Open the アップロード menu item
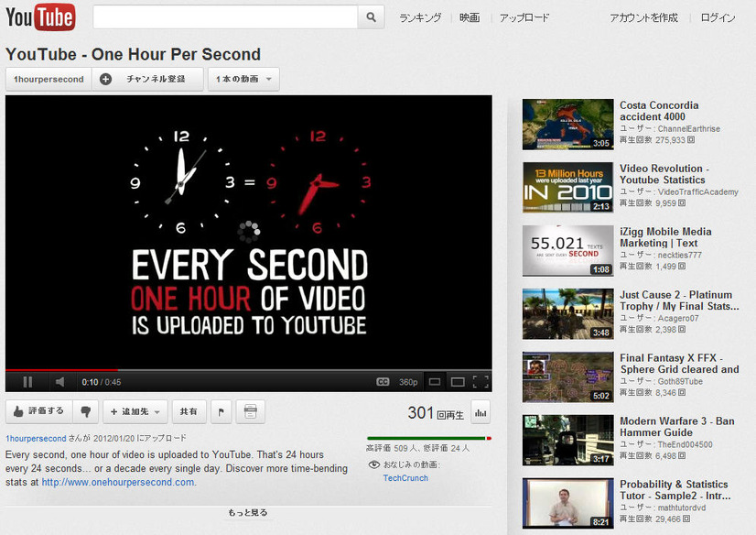The image size is (756, 535). pyautogui.click(x=524, y=17)
